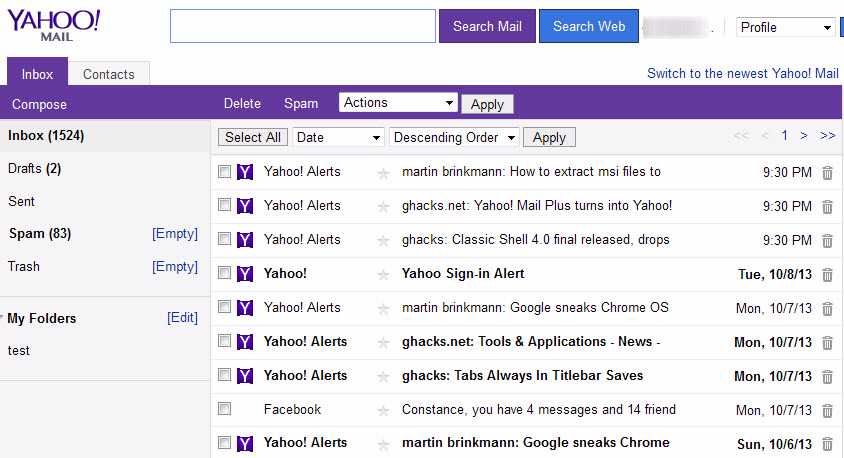The width and height of the screenshot is (844, 458).
Task: Open the Sent folder
Action: tap(22, 201)
